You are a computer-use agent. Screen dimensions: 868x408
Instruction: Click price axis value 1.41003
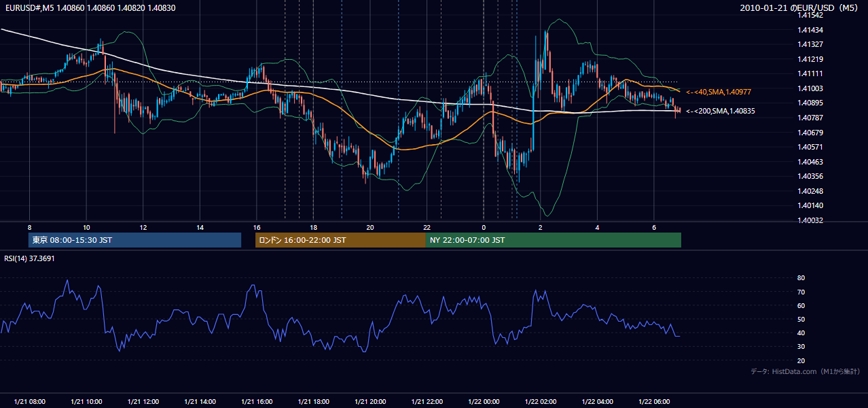click(811, 88)
